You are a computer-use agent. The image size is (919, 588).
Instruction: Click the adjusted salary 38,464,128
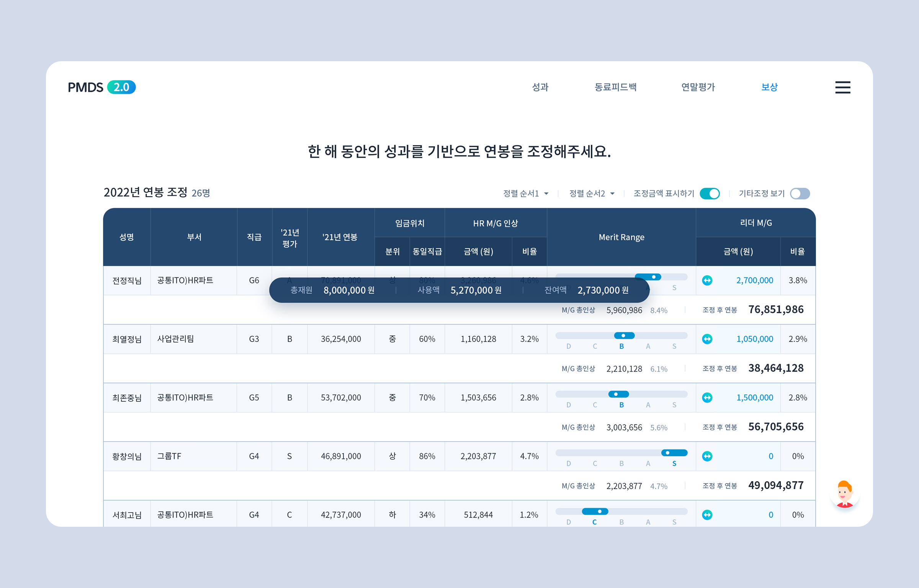coord(776,368)
